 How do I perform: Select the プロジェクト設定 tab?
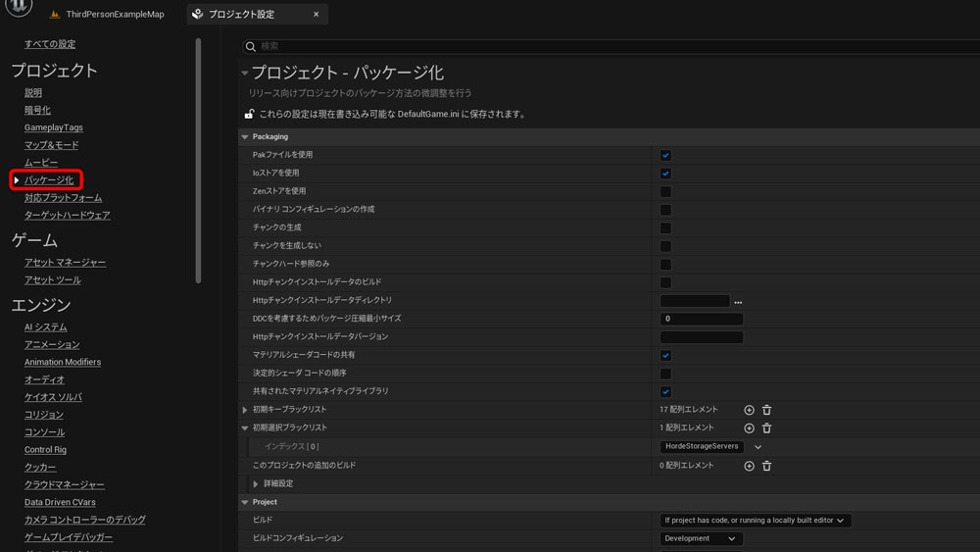[x=256, y=14]
